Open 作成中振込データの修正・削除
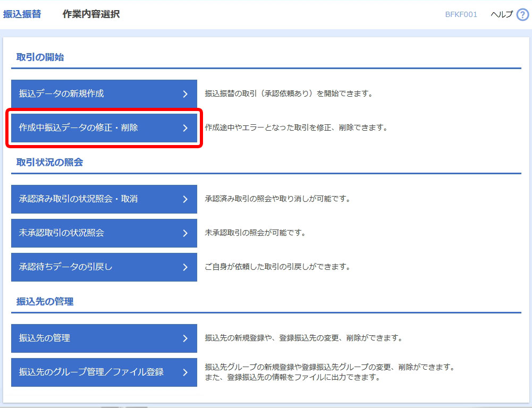 tap(104, 128)
